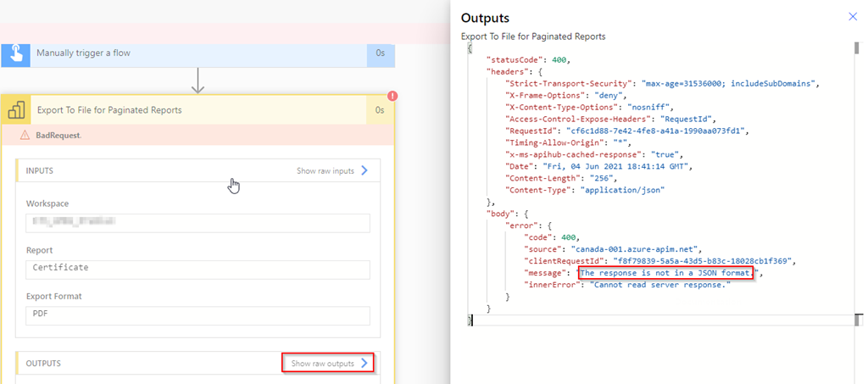
Task: Click the manual trigger hand icon
Action: tap(15, 53)
